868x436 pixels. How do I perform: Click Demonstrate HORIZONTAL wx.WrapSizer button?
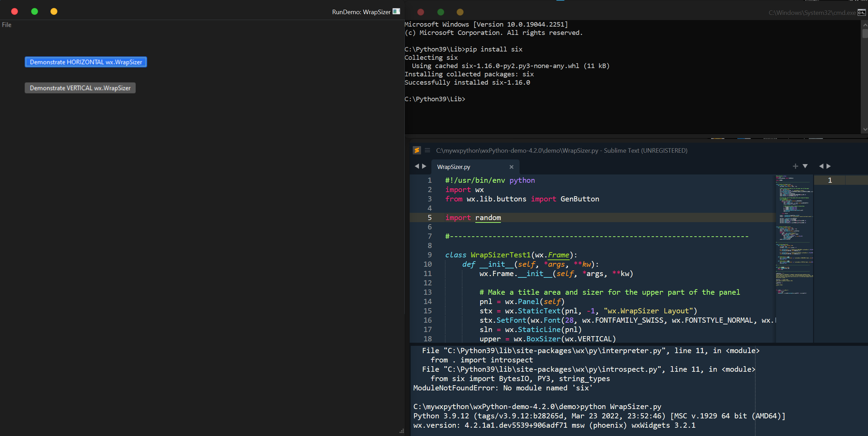coord(85,62)
